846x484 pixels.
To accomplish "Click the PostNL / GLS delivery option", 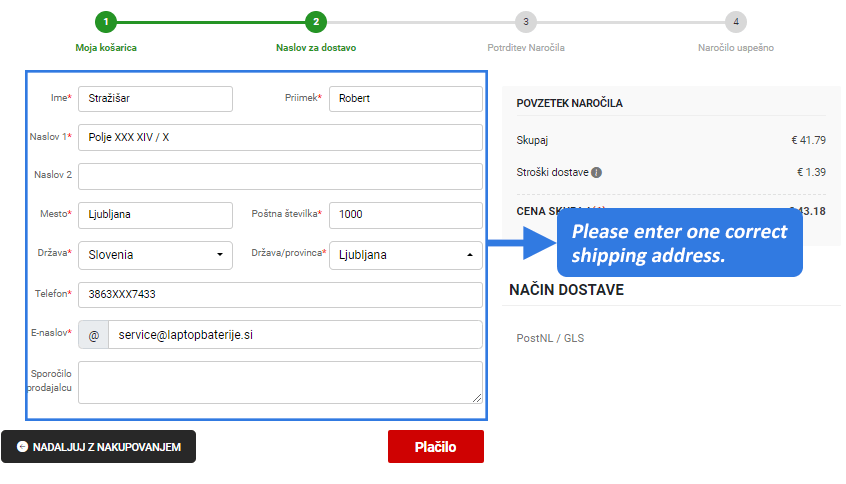I will [x=550, y=338].
